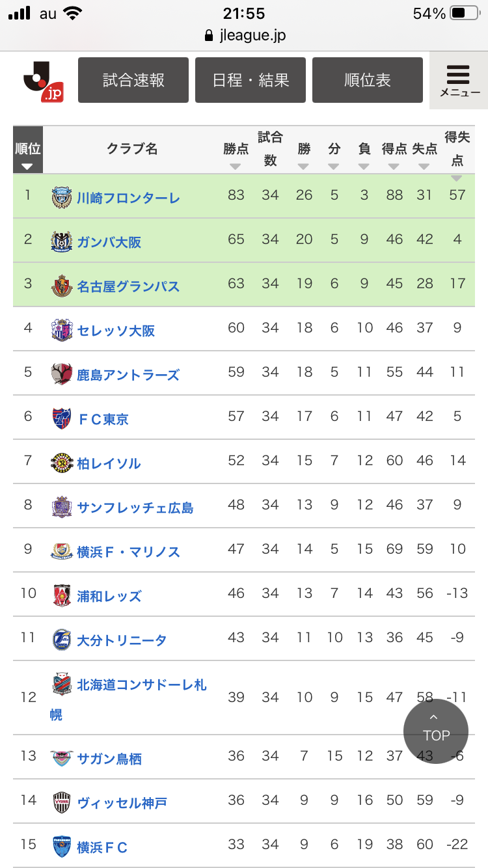
Task: Click the J.League jp logo
Action: coord(43,81)
